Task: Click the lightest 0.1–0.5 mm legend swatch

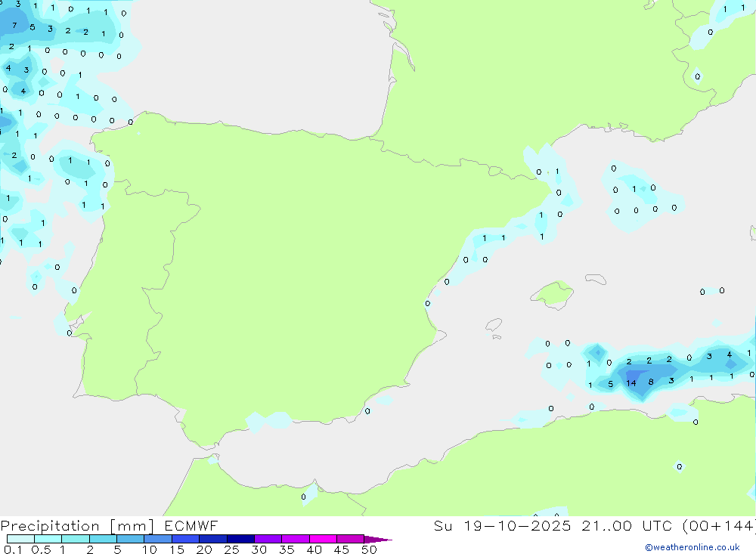Action: [20, 539]
